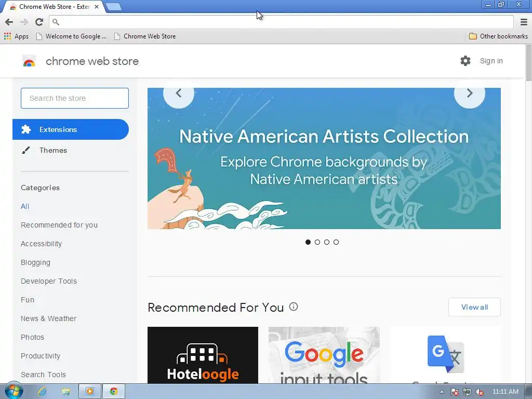The height and width of the screenshot is (399, 532).
Task: Show hidden tray icons arrow
Action: click(x=442, y=392)
